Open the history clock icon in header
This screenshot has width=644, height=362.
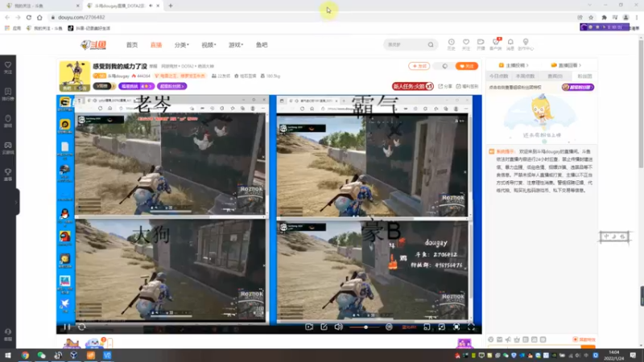pyautogui.click(x=451, y=44)
